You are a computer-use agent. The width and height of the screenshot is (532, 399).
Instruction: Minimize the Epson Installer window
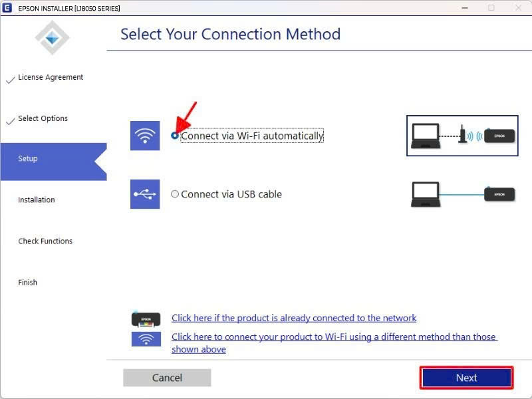[x=465, y=7]
